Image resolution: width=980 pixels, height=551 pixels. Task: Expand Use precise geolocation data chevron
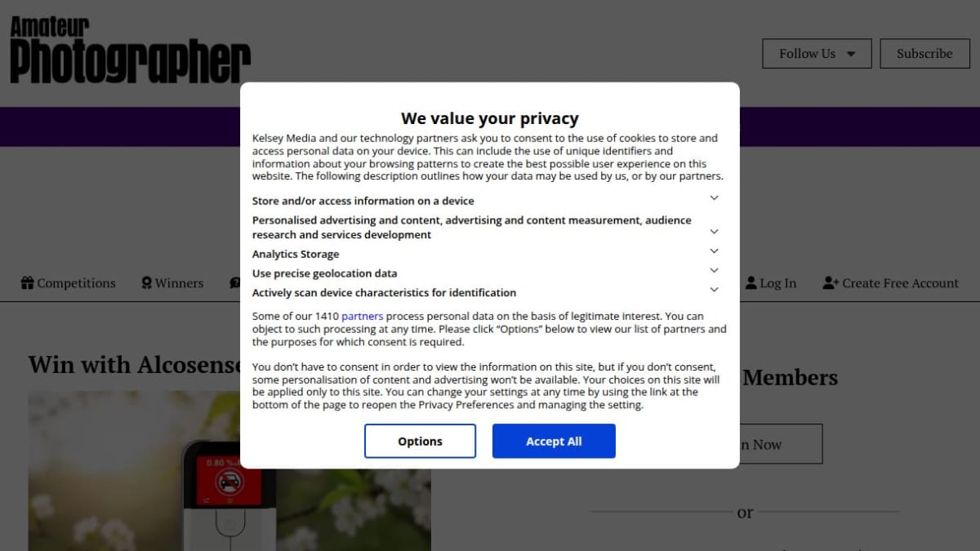[714, 270]
